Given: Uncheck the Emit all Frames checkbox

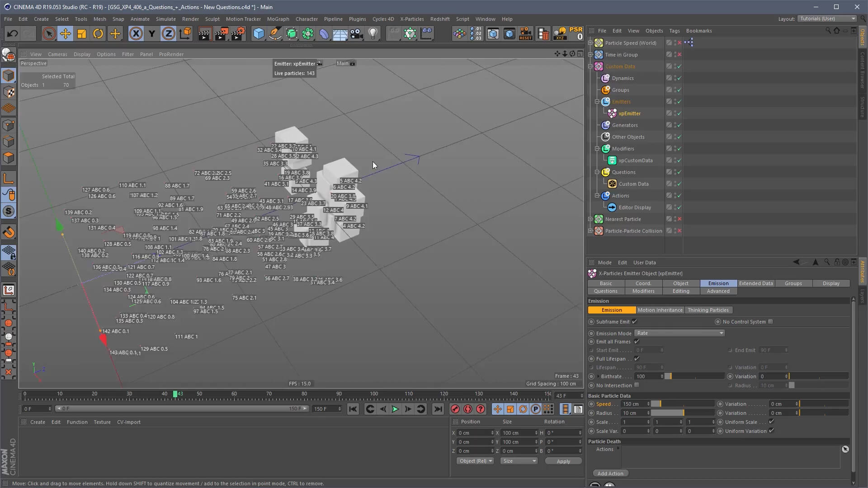Looking at the screenshot, I should [x=637, y=342].
